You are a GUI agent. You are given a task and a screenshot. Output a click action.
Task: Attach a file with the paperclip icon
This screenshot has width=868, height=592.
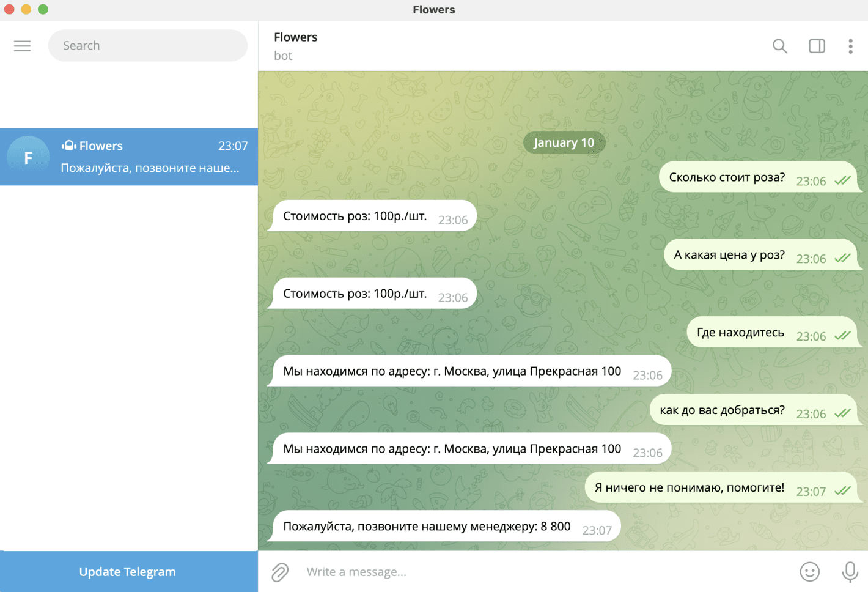click(x=279, y=572)
